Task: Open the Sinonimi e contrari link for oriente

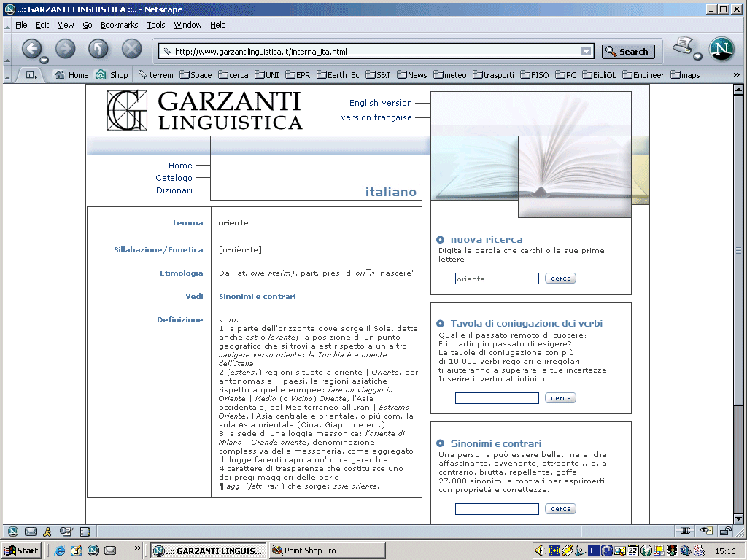Action: pyautogui.click(x=258, y=296)
